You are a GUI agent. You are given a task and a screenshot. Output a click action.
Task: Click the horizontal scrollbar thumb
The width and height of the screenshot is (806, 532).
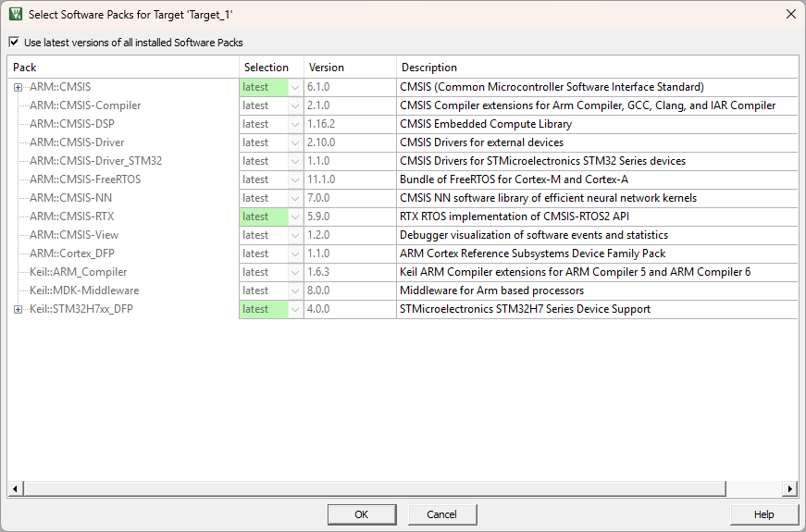coord(375,489)
